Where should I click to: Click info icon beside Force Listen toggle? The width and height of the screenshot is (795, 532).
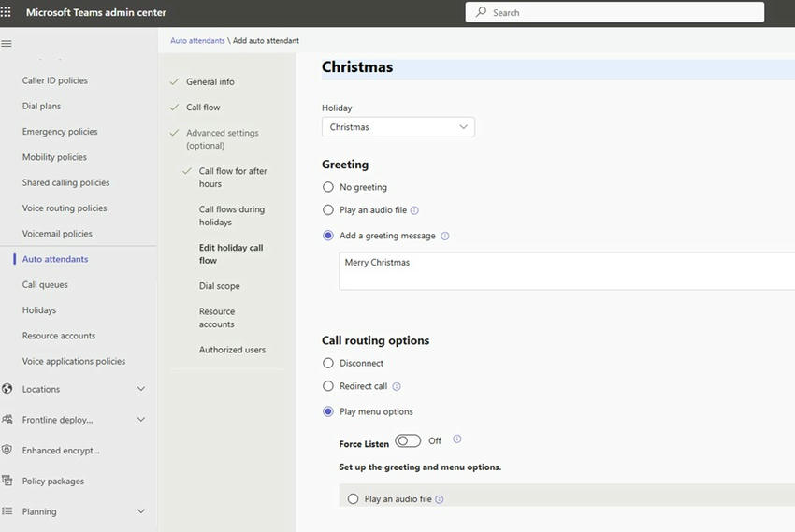point(457,439)
